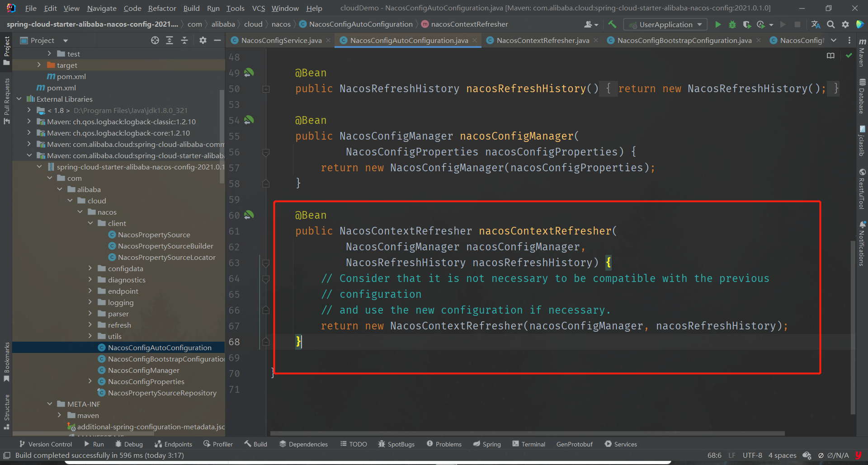Expand the target folder
Viewport: 868px width, 465px height.
[39, 65]
